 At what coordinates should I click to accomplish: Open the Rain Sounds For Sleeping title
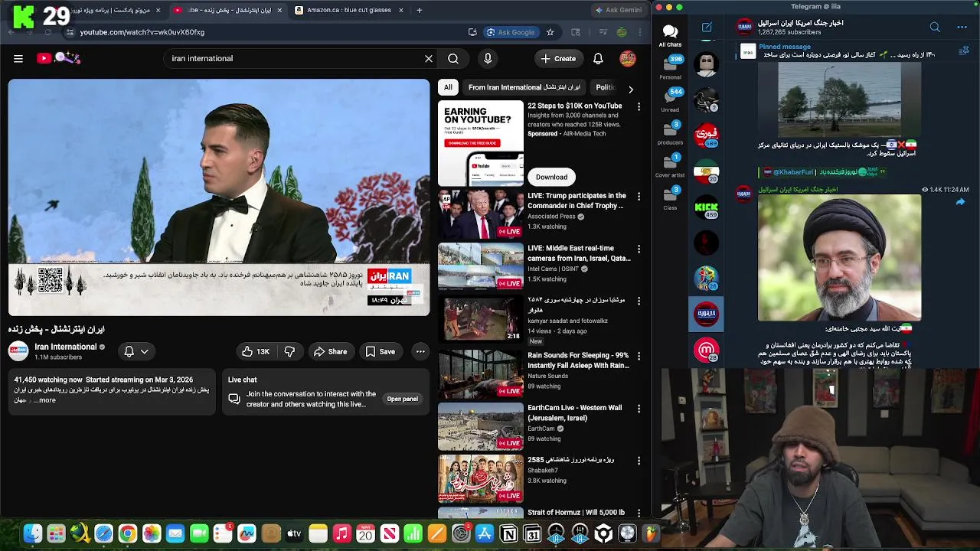pos(578,360)
